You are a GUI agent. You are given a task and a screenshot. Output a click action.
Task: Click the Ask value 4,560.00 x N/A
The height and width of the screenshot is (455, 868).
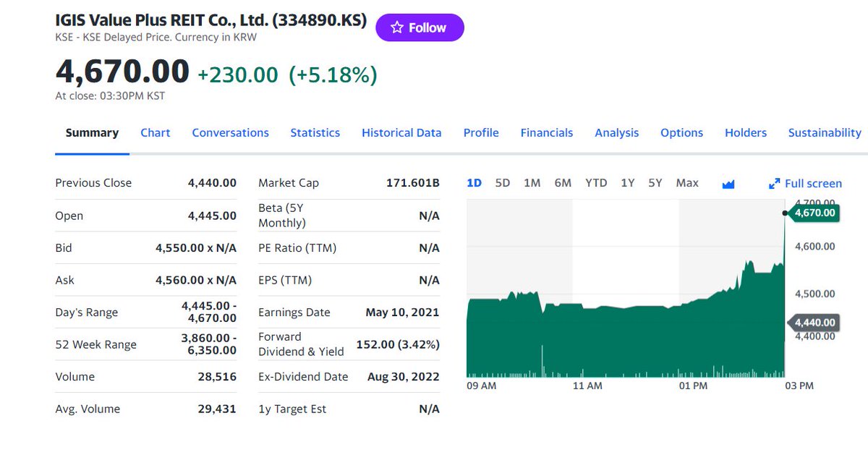[196, 280]
